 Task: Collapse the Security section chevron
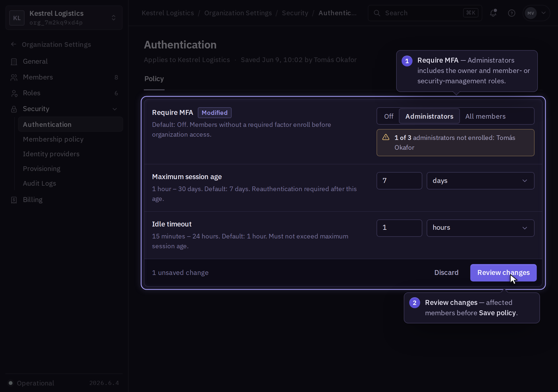pos(115,109)
